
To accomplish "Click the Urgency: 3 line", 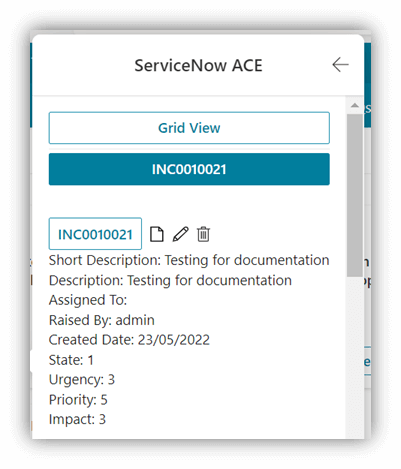I will pos(82,380).
